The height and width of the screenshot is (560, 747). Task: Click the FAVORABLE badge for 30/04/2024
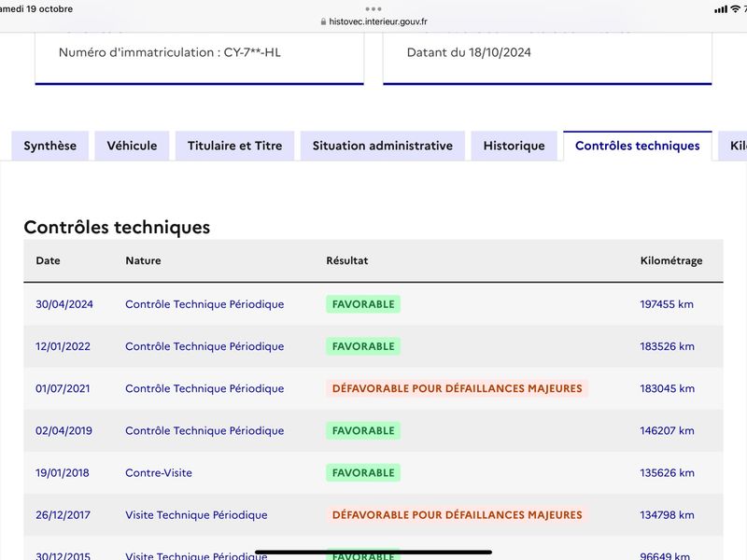363,304
